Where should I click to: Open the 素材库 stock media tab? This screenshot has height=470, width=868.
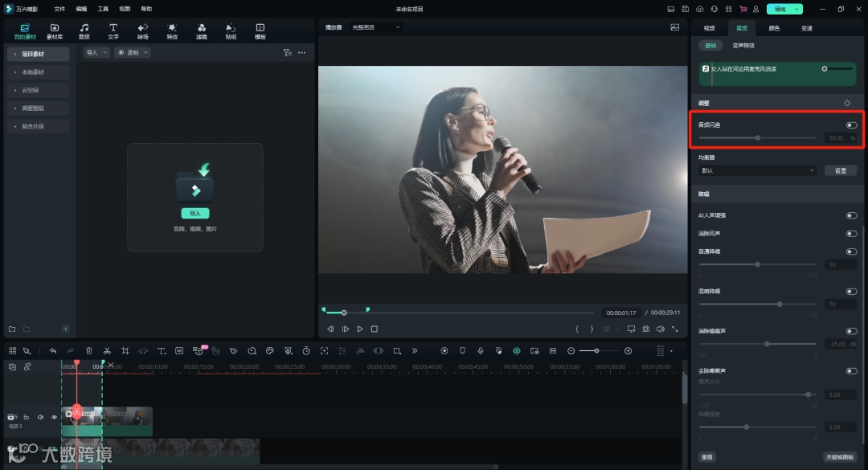pos(55,31)
